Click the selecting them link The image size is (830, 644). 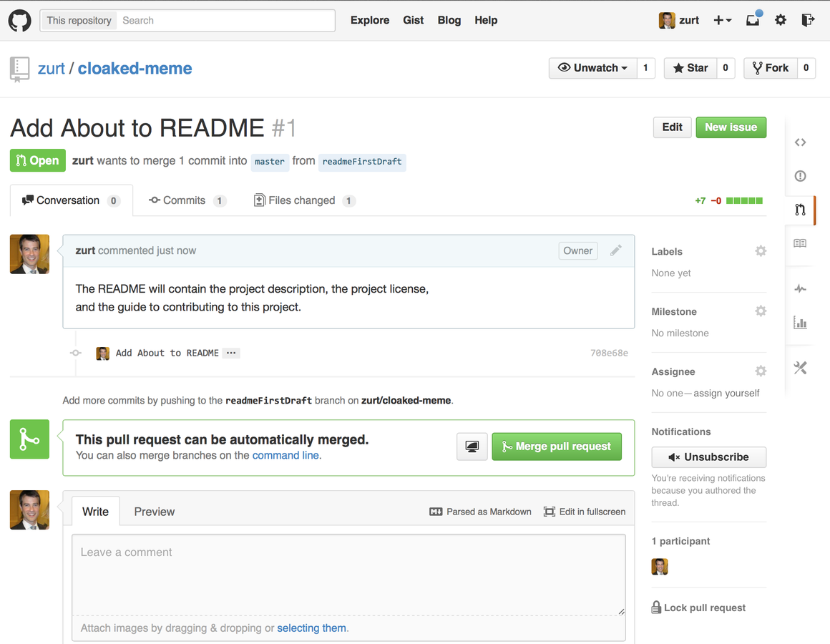pos(311,628)
